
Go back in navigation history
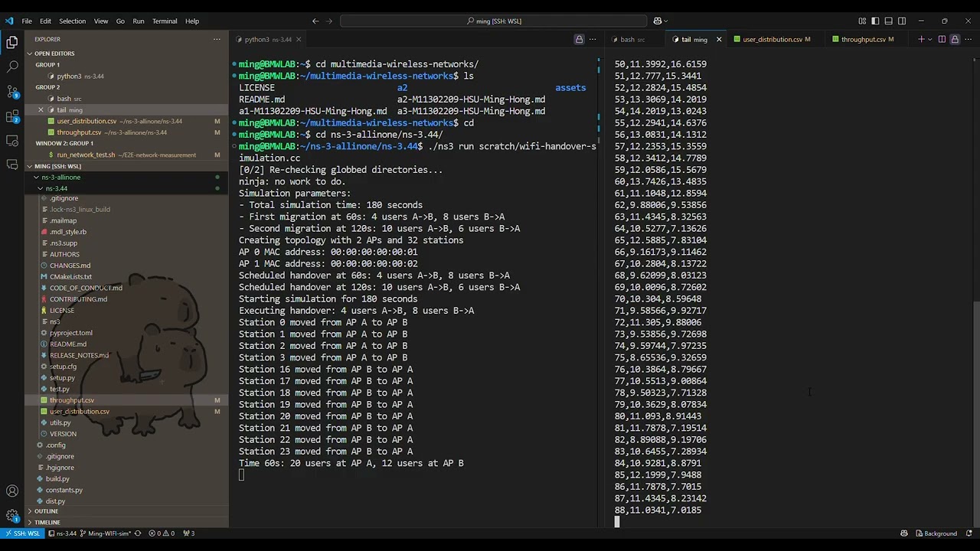point(315,21)
